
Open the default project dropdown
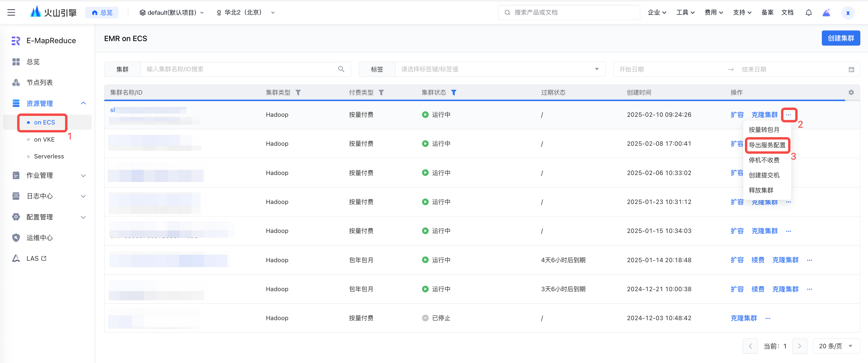pos(172,12)
